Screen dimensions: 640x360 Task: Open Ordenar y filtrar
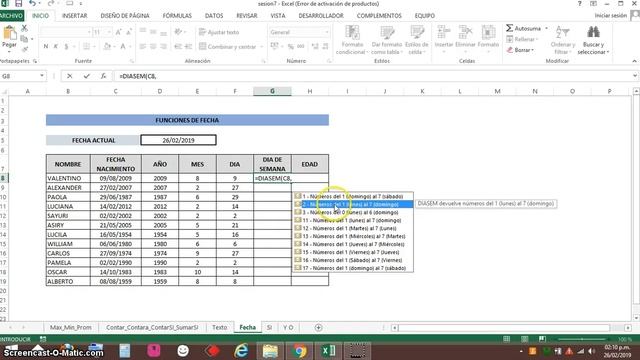tap(562, 40)
